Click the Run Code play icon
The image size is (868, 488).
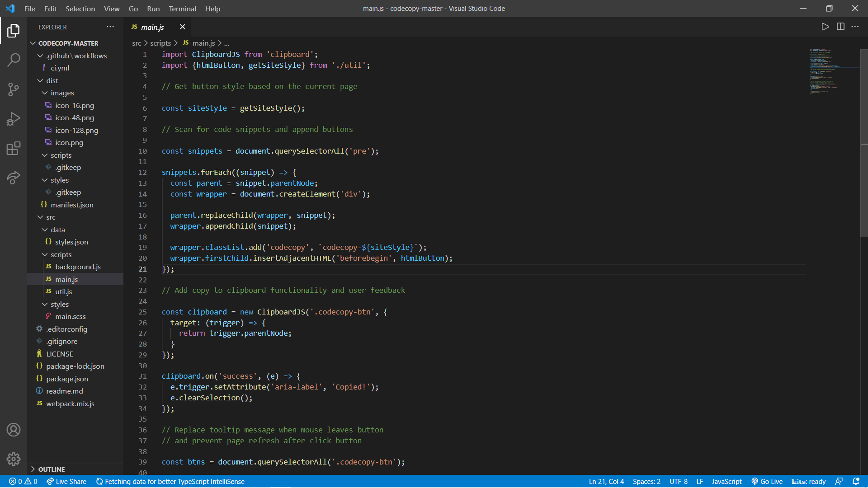coord(825,27)
